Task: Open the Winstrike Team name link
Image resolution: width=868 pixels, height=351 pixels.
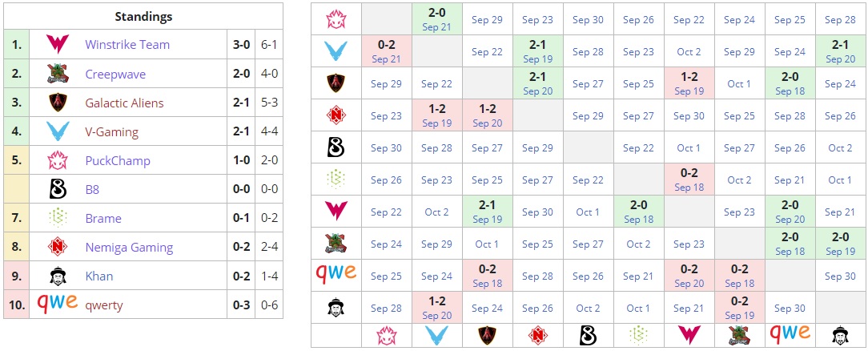Action: (127, 45)
